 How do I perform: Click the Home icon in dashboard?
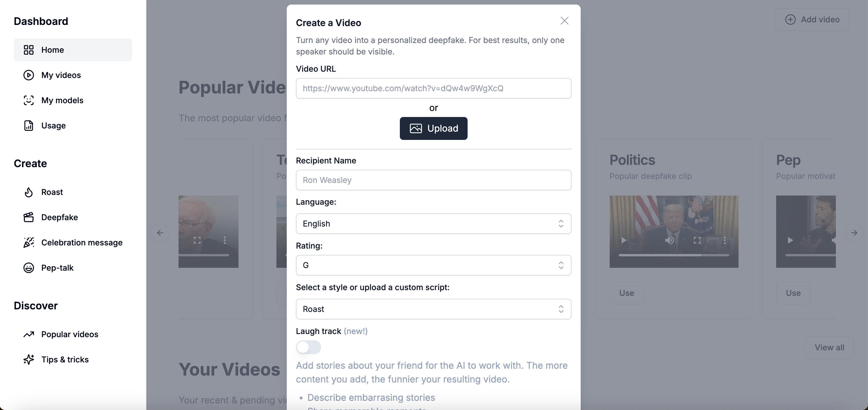[x=28, y=50]
